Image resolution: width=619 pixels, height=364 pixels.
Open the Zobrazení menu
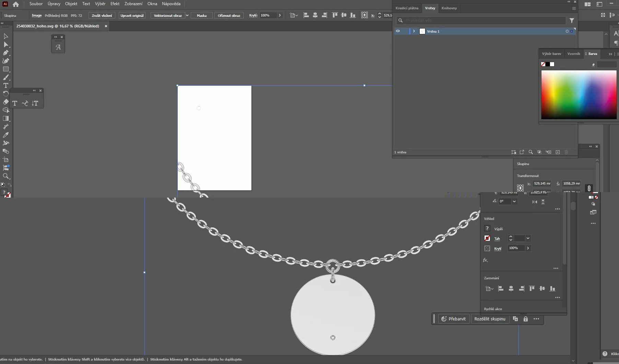coord(133,4)
